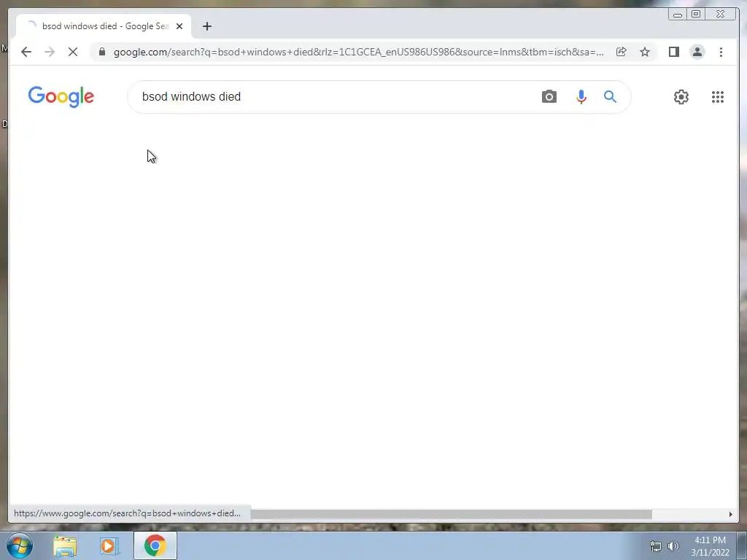747x560 pixels.
Task: Click the Google search text box
Action: pyautogui.click(x=333, y=97)
